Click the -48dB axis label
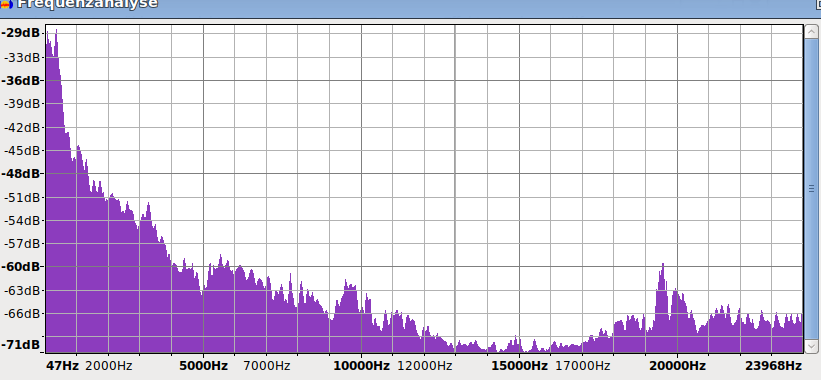Image resolution: width=821 pixels, height=380 pixels. [x=20, y=174]
